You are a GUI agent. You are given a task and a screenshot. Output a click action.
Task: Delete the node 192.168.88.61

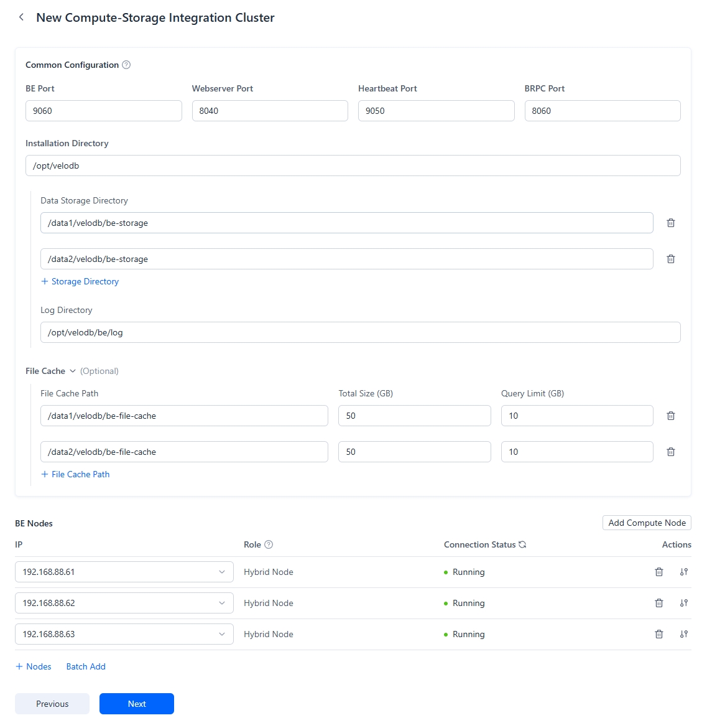tap(659, 572)
